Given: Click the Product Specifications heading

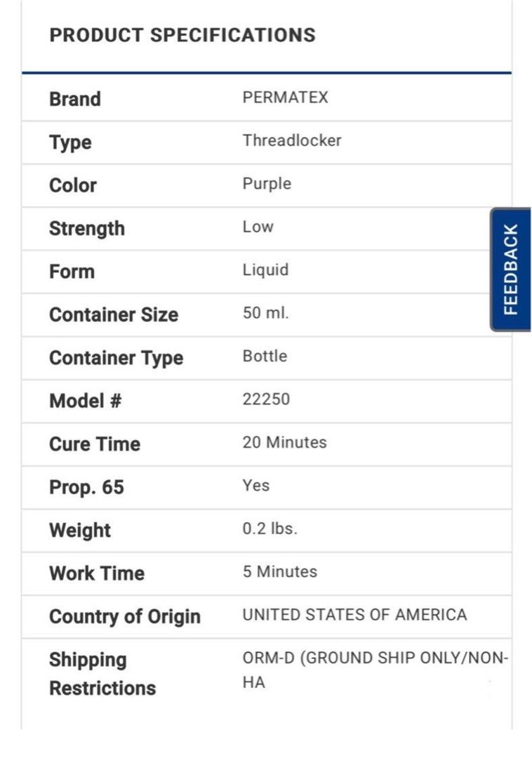Looking at the screenshot, I should [182, 35].
